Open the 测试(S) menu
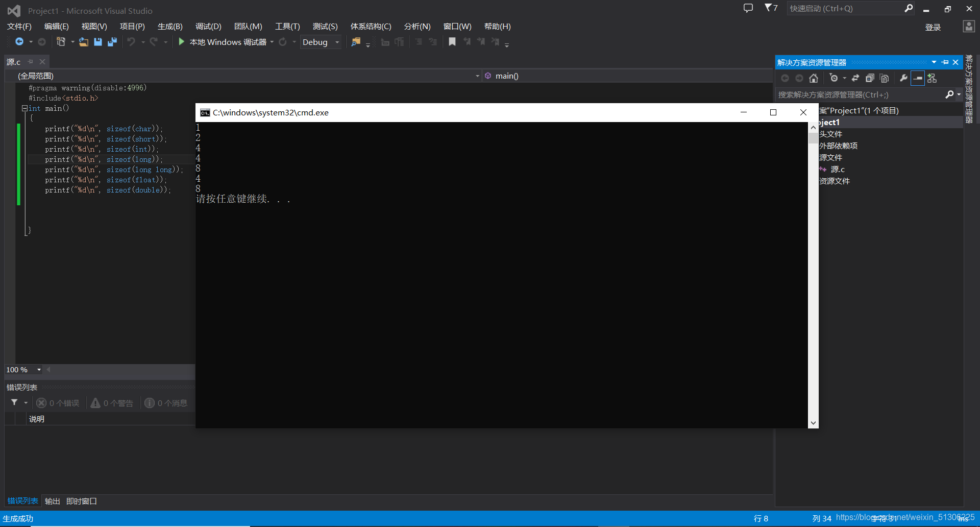The image size is (980, 527). point(325,27)
